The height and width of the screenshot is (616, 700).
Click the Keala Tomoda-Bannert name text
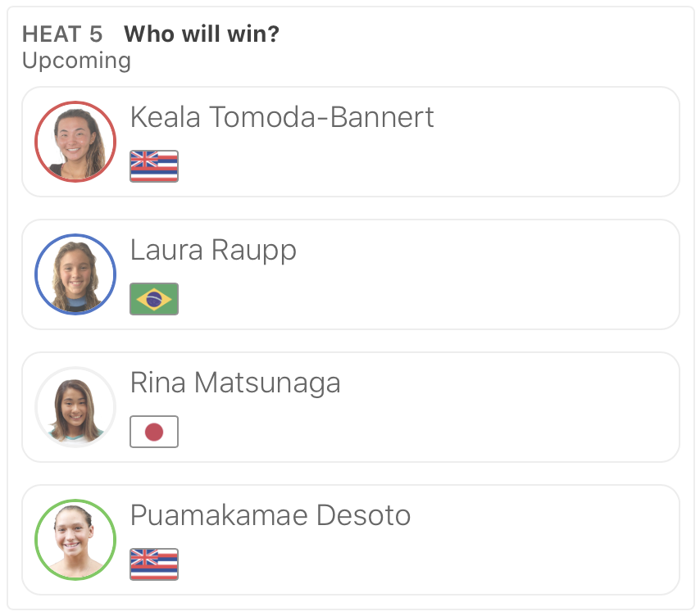[x=282, y=117]
